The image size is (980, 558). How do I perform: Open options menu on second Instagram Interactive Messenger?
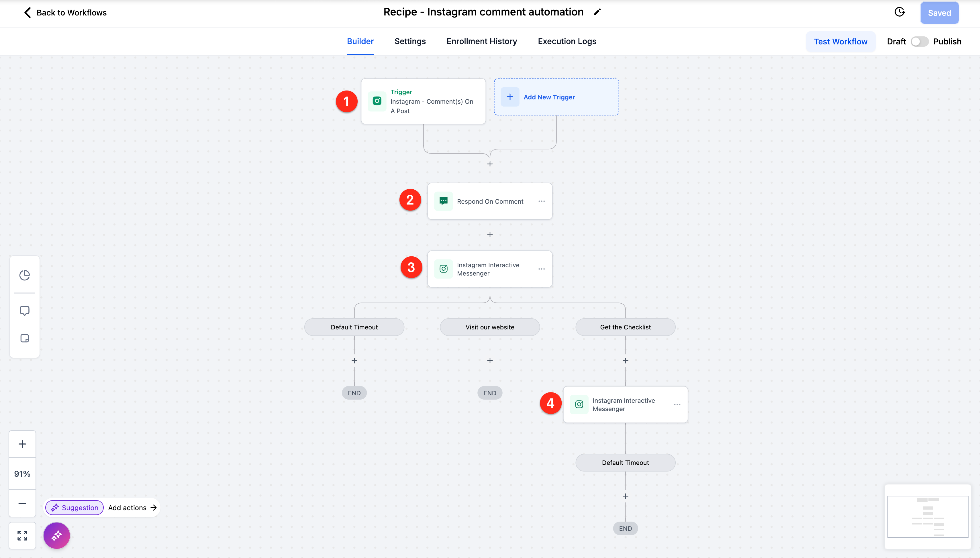[677, 405]
